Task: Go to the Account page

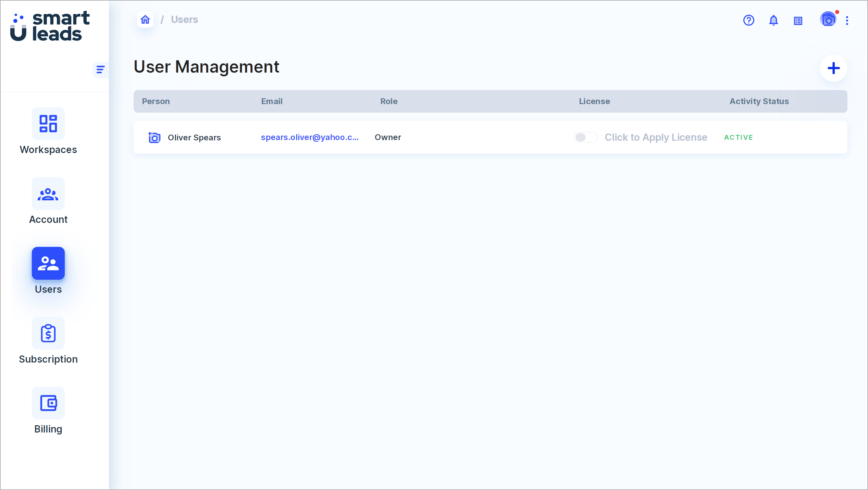Action: (48, 201)
